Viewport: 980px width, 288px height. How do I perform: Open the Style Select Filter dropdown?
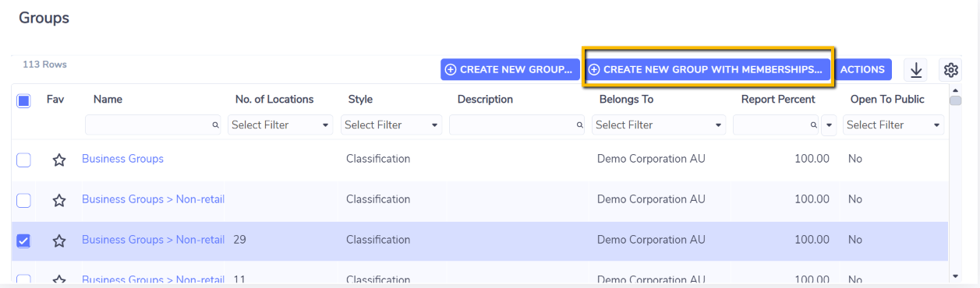pyautogui.click(x=391, y=125)
